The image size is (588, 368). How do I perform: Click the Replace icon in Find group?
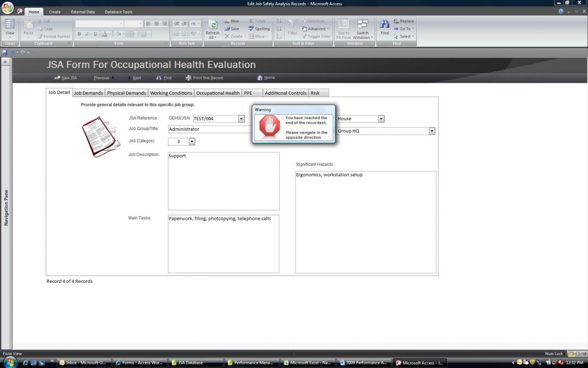click(396, 21)
